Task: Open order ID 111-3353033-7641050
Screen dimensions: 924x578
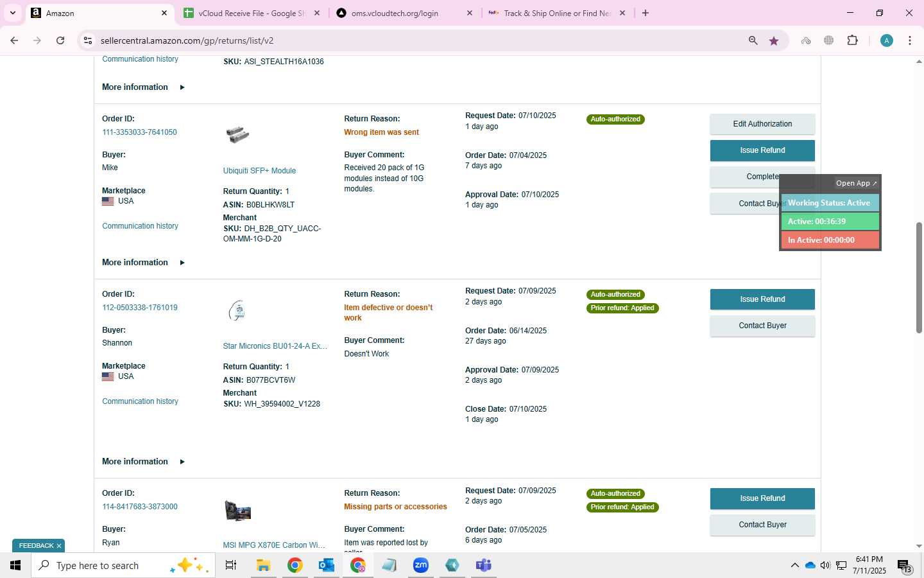Action: (139, 132)
